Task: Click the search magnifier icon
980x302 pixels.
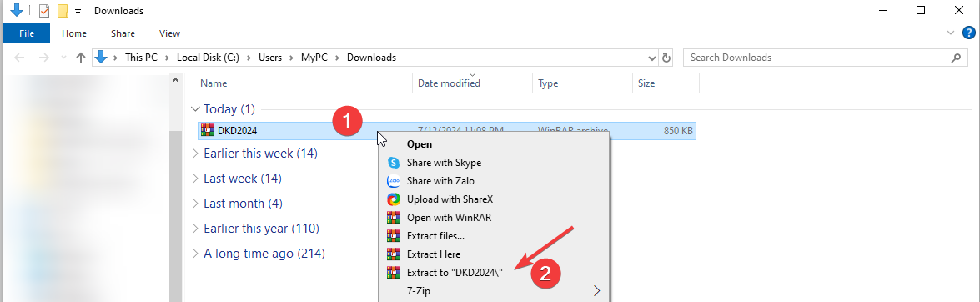Action: (956, 58)
